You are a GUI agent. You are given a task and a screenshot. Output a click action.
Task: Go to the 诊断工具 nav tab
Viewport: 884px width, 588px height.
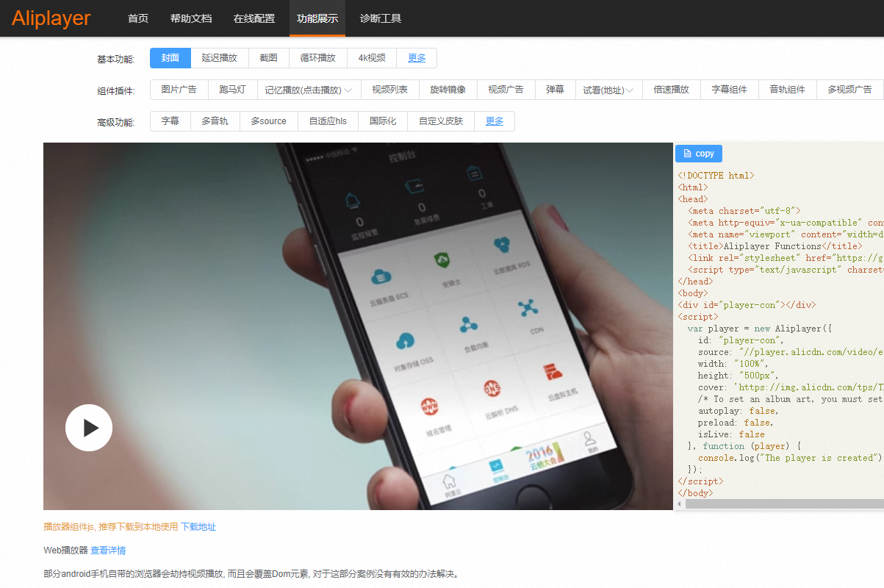381,18
